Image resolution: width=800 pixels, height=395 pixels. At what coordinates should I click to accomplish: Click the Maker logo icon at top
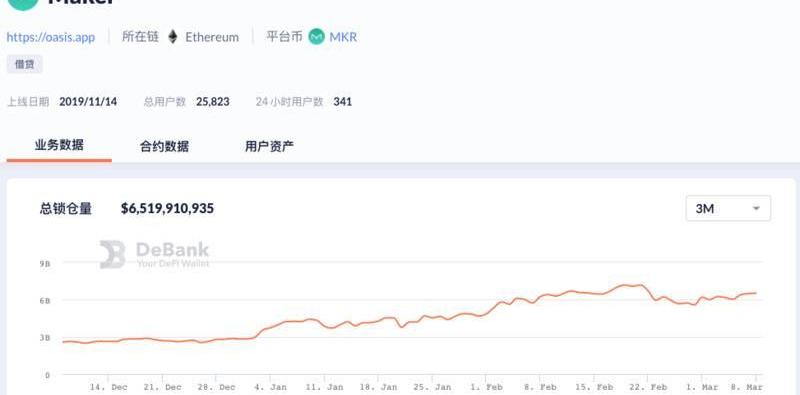[x=23, y=4]
